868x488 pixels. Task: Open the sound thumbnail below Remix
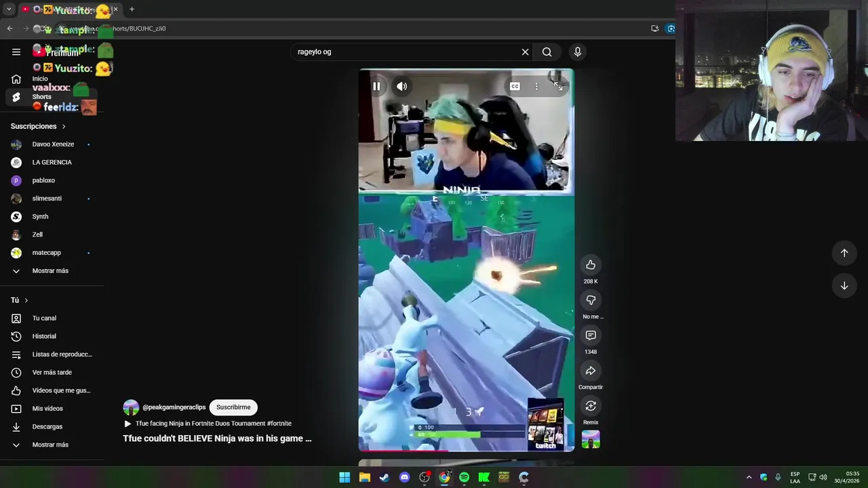click(x=591, y=439)
